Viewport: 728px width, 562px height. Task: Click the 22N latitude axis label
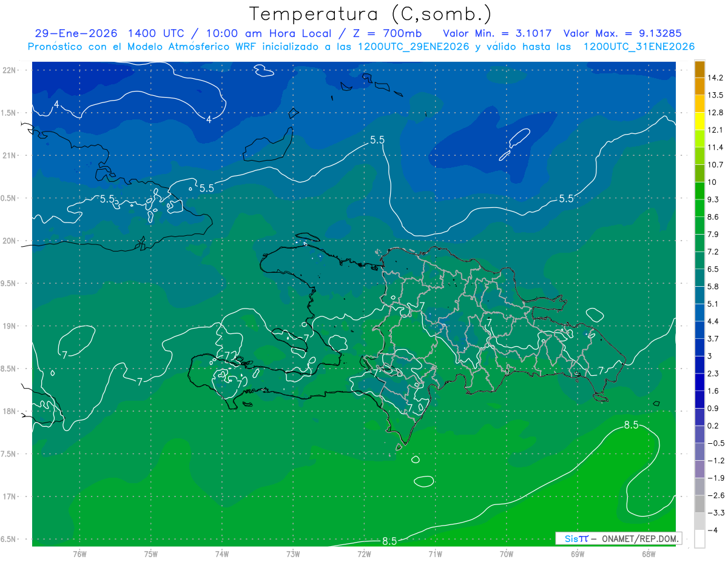(x=10, y=70)
